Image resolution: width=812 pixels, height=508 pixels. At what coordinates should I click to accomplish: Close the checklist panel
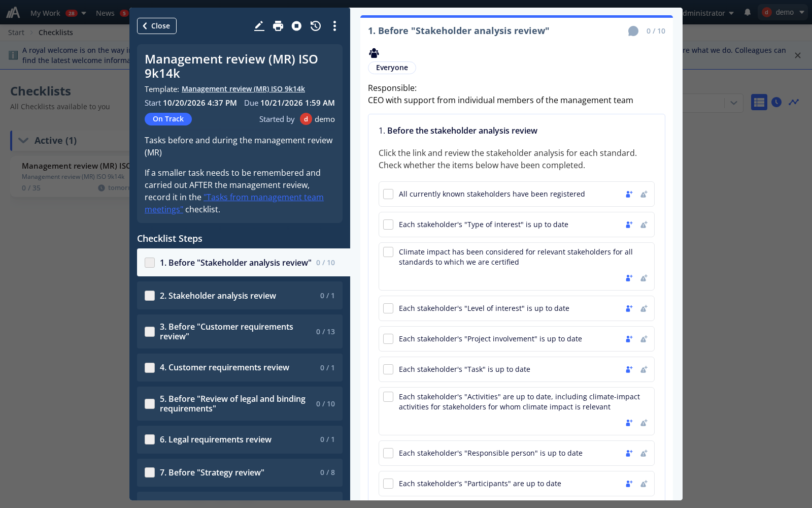[x=157, y=26]
